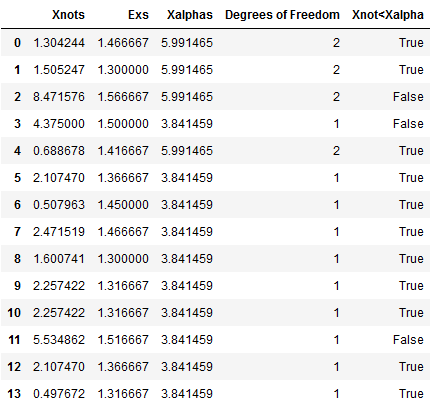The height and width of the screenshot is (412, 441).
Task: Click the Degrees of Freedom header
Action: (282, 15)
